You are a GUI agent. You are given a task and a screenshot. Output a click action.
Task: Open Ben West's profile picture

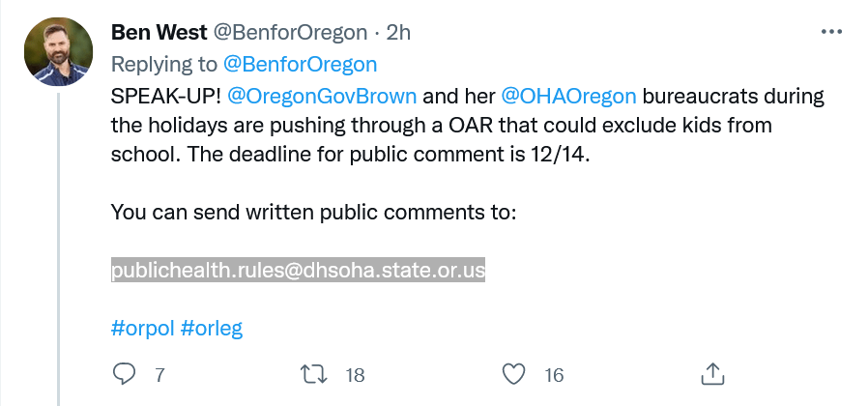[57, 52]
